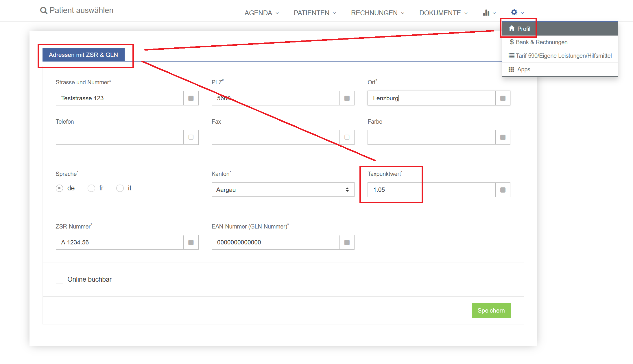Click square icon beside Strasse und Nummer field
633x364 pixels.
coord(191,98)
